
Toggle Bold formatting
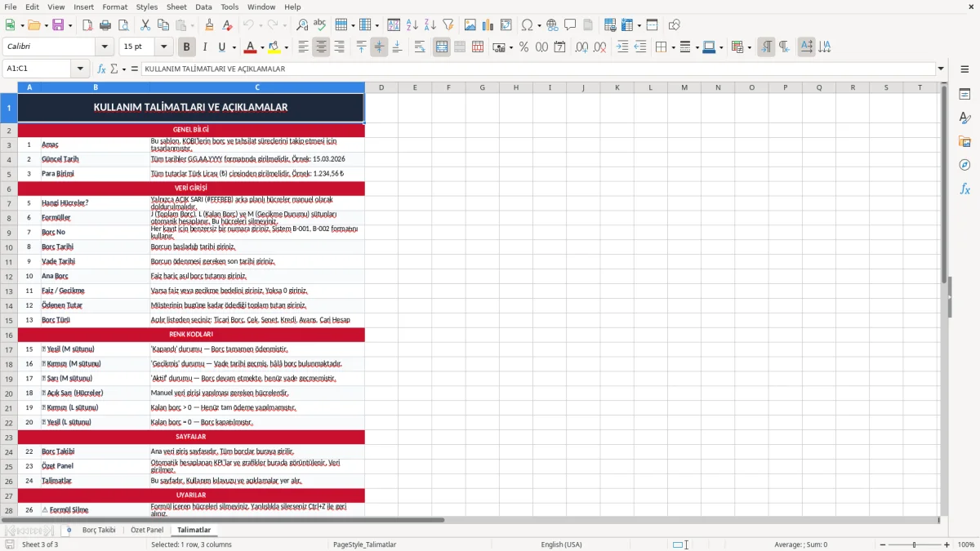click(x=187, y=47)
